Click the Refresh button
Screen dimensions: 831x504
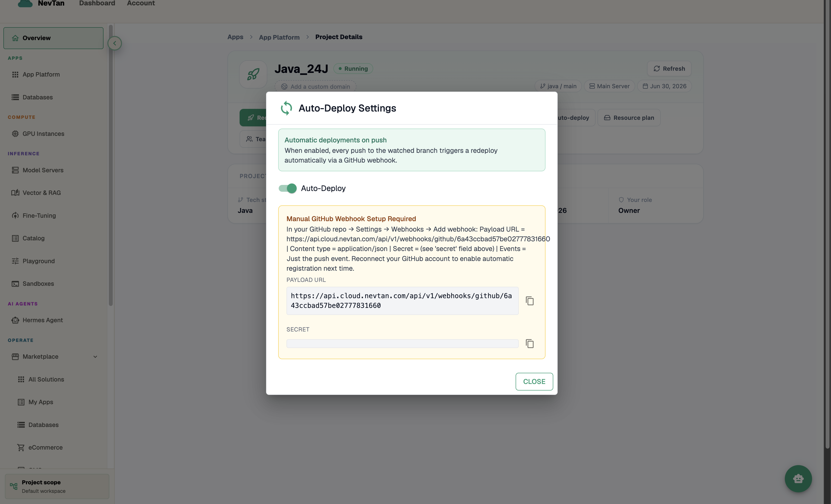click(x=669, y=69)
